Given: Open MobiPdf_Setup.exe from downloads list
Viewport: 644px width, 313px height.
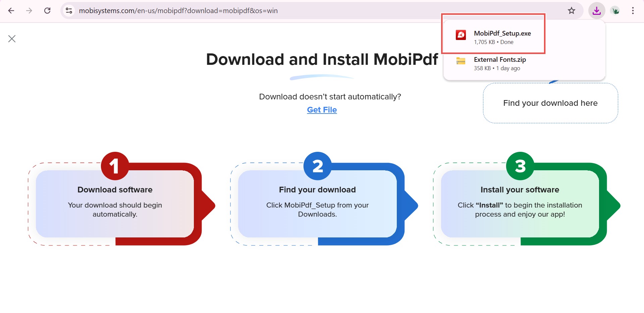Looking at the screenshot, I should point(524,37).
